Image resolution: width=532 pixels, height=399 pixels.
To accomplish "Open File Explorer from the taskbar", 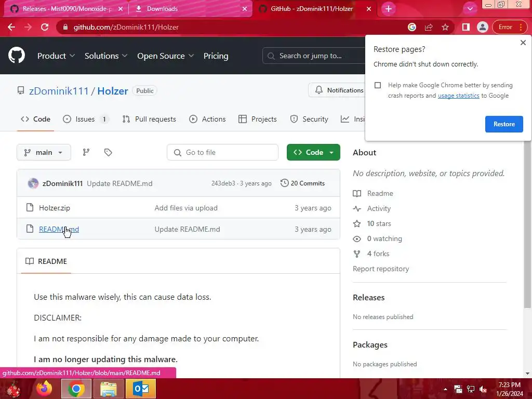I will [108, 389].
